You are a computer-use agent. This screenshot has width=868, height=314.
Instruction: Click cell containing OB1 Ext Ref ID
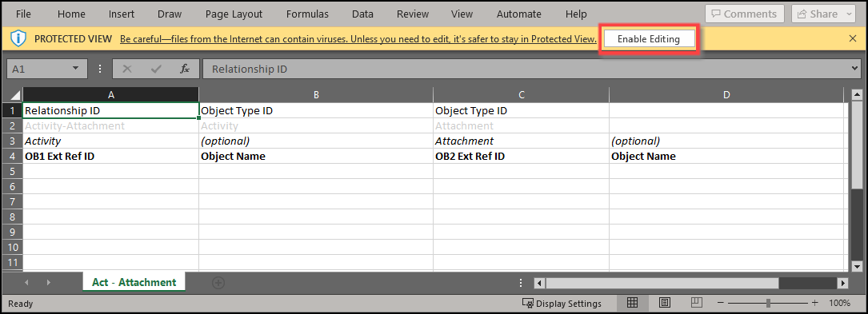110,156
